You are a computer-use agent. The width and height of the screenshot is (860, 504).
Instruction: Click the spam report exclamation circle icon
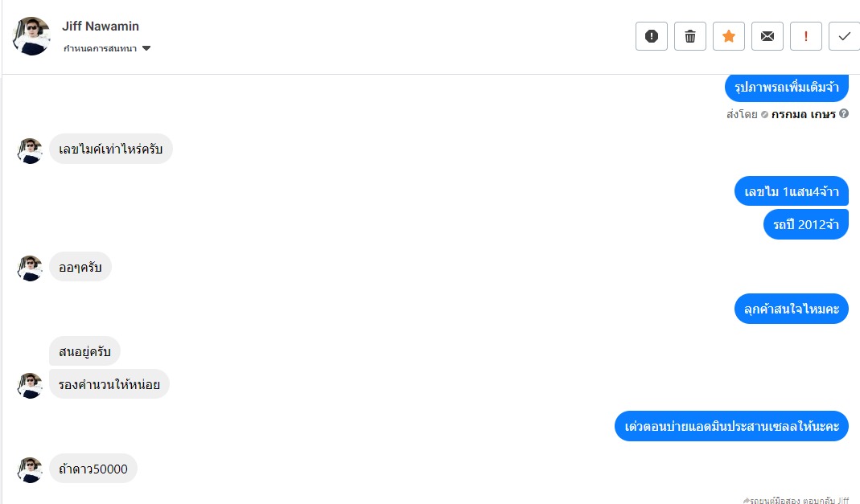pyautogui.click(x=652, y=36)
